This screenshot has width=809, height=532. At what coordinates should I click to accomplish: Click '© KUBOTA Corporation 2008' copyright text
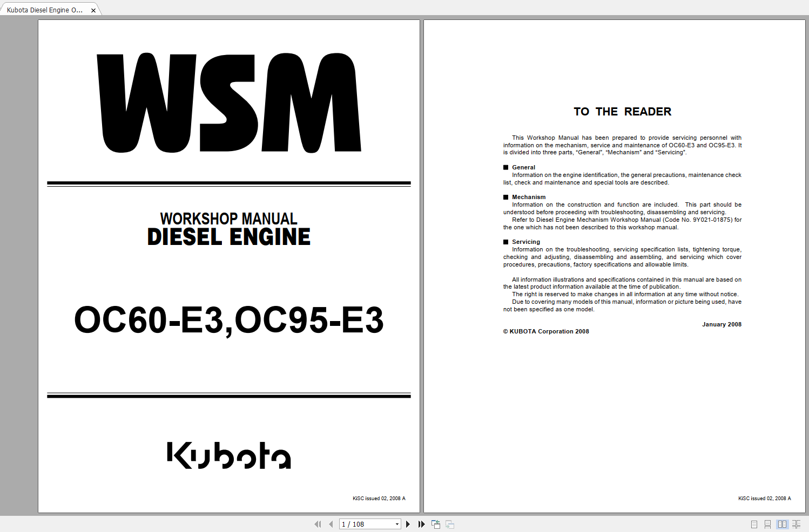tap(546, 331)
